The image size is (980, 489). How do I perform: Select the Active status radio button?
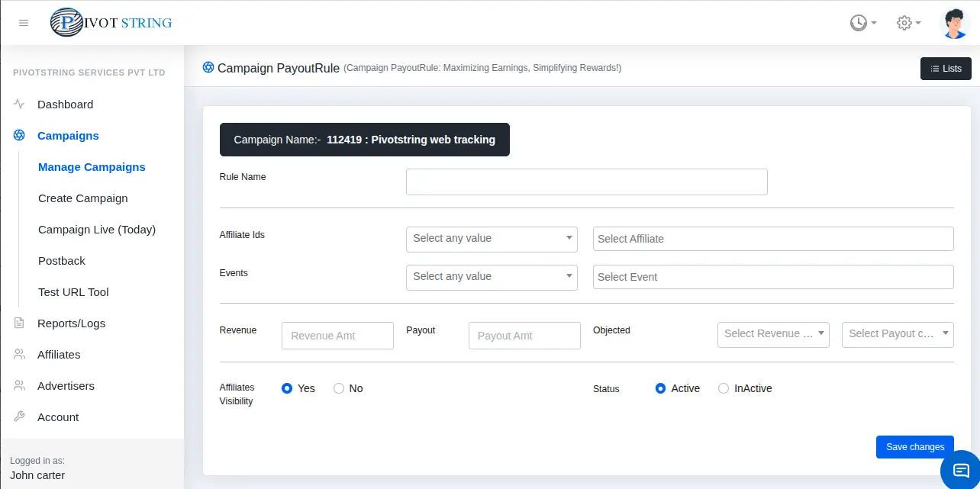click(x=660, y=388)
